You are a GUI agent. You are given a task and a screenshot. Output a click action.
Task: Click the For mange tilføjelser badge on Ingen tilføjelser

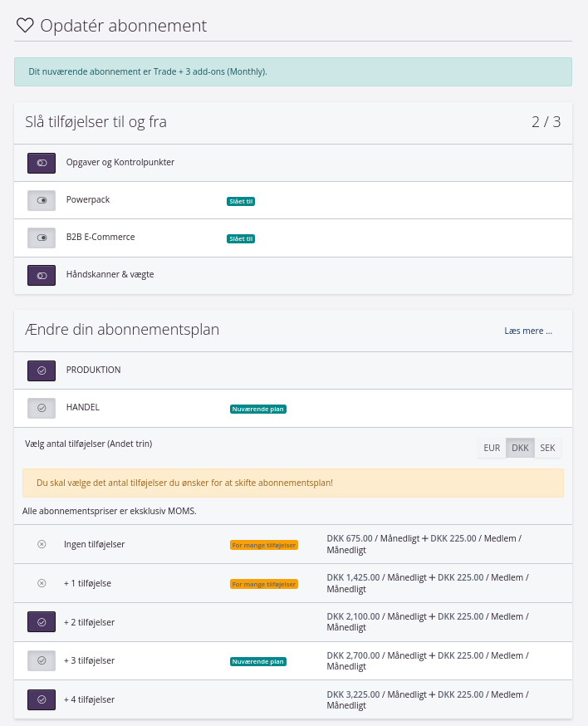click(x=263, y=545)
